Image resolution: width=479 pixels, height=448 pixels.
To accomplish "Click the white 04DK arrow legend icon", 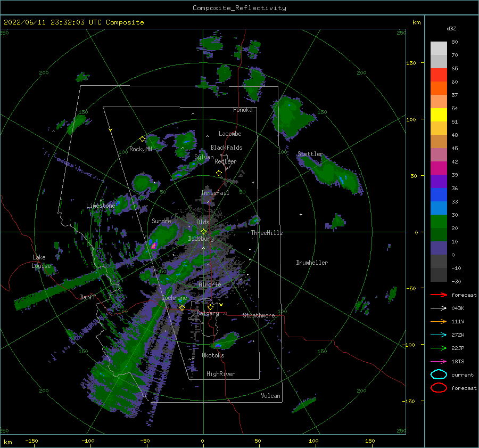I will coord(439,308).
